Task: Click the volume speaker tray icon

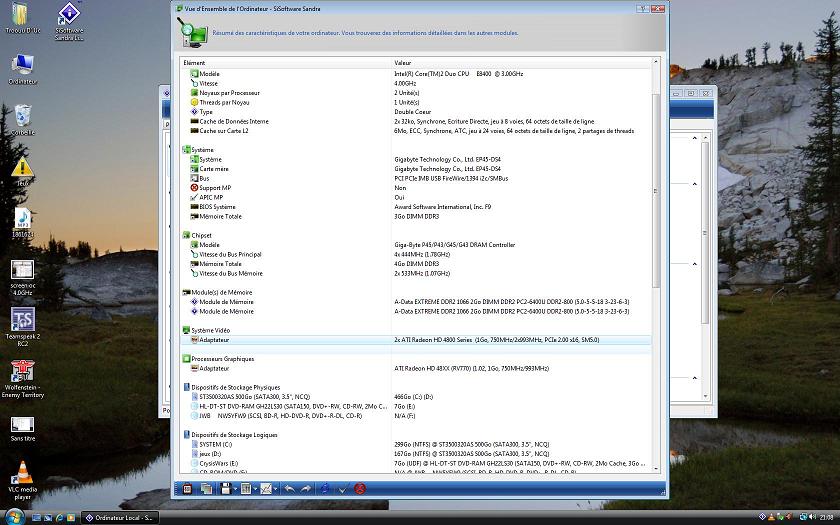Action: 813,517
